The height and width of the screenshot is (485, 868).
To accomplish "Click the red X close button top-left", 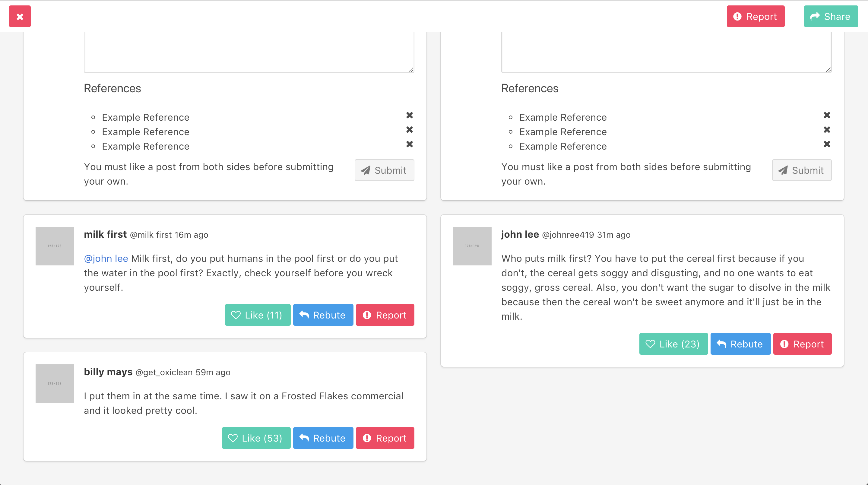I will [20, 17].
